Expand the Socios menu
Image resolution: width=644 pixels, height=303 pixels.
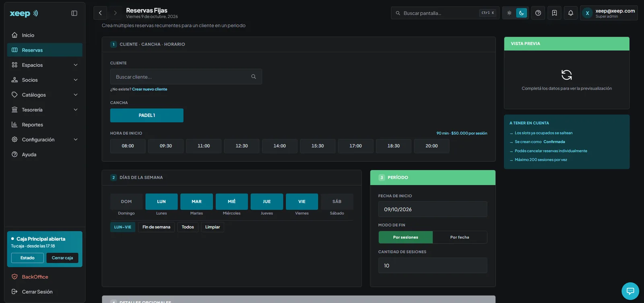point(45,80)
